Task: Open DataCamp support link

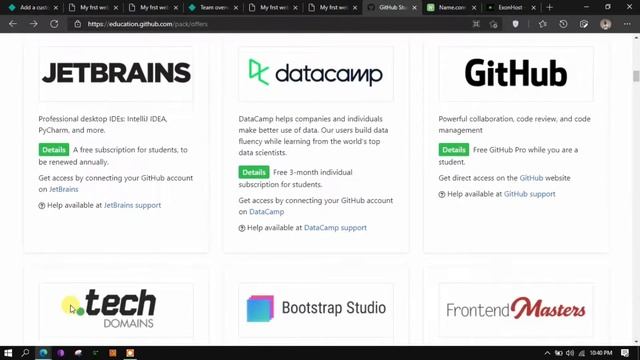Action: 335,228
